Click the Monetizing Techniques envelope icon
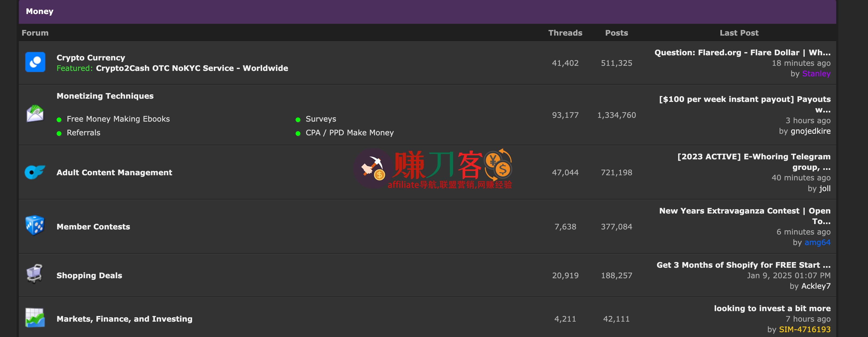The image size is (868, 337). [x=35, y=114]
